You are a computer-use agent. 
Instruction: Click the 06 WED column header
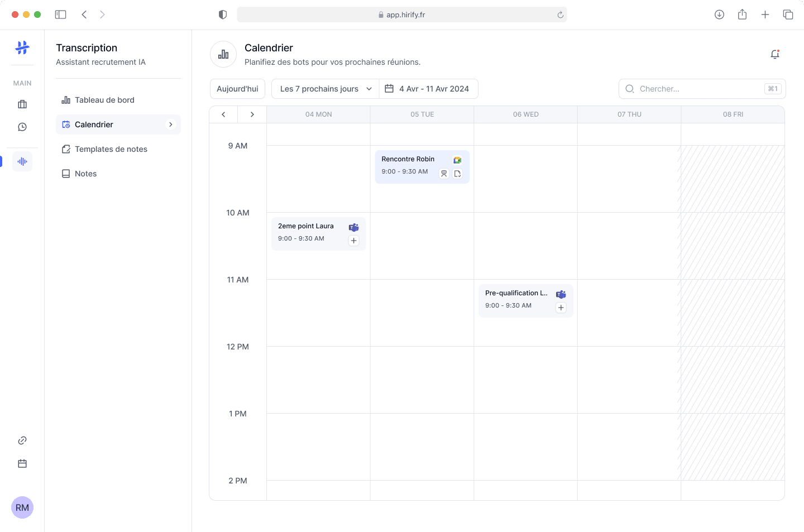(x=525, y=114)
